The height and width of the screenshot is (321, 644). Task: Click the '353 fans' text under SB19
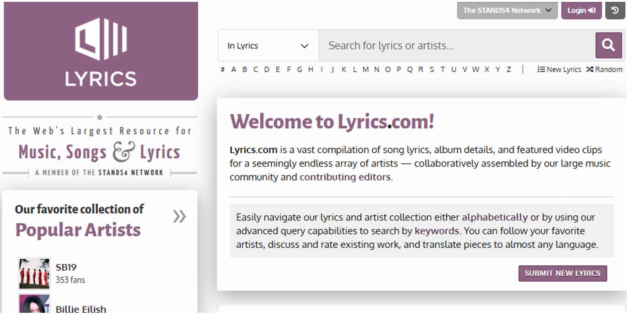point(70,280)
